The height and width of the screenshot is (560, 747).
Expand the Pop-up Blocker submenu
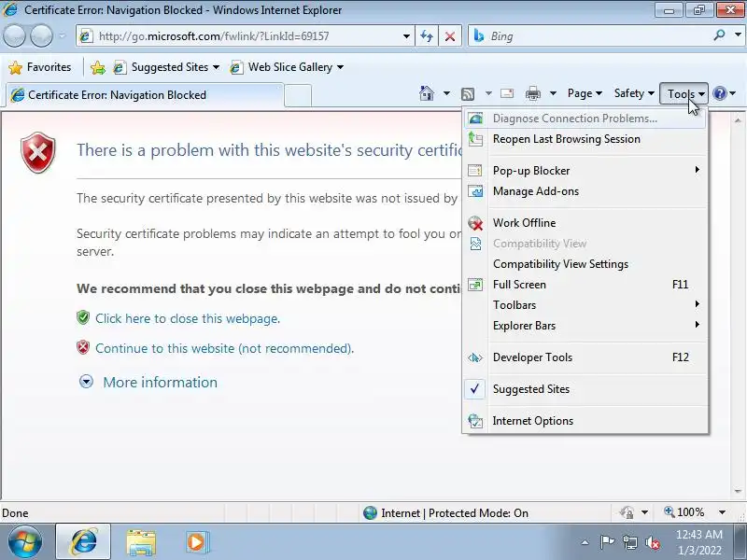(x=585, y=171)
